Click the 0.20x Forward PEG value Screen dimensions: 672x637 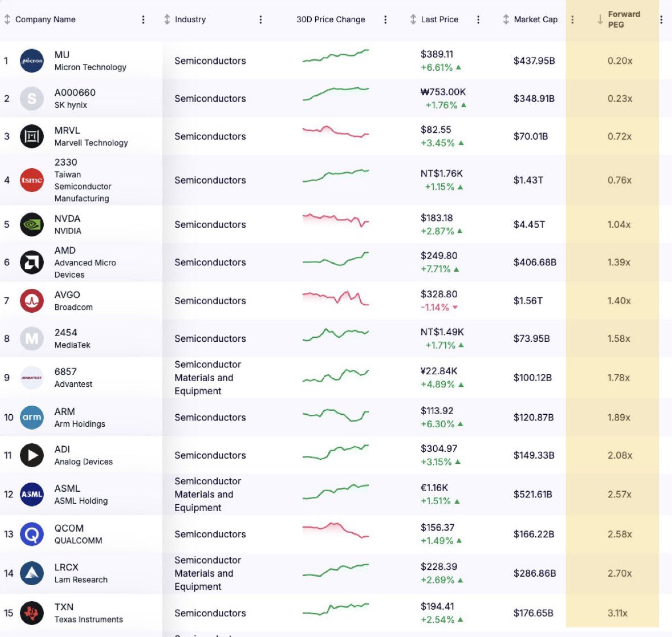point(620,61)
